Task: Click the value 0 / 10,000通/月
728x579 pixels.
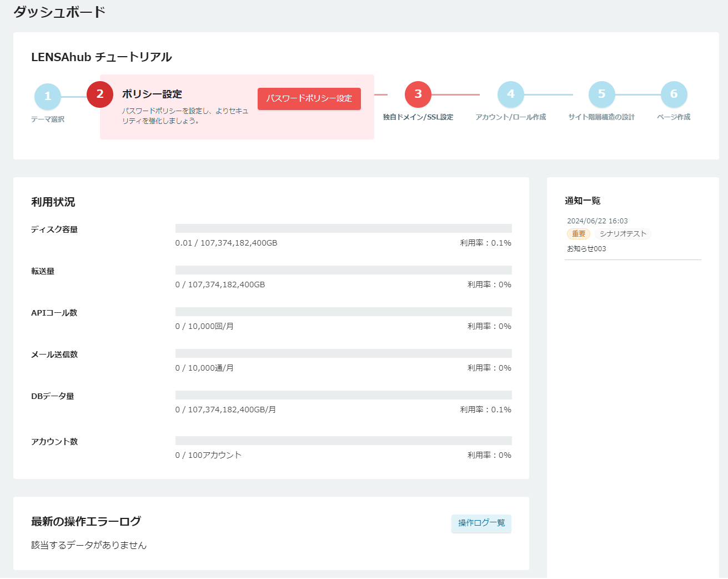Action: tap(204, 368)
